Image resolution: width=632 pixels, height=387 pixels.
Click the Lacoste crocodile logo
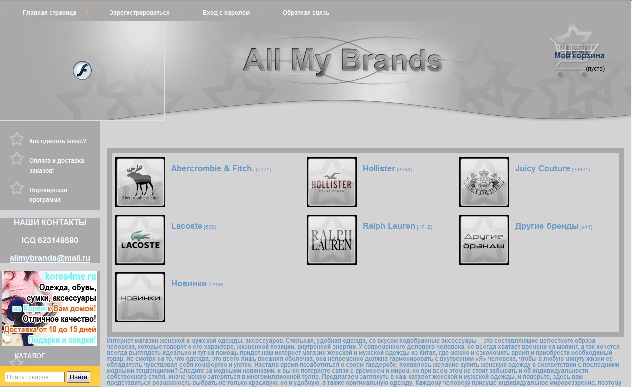[x=140, y=239]
